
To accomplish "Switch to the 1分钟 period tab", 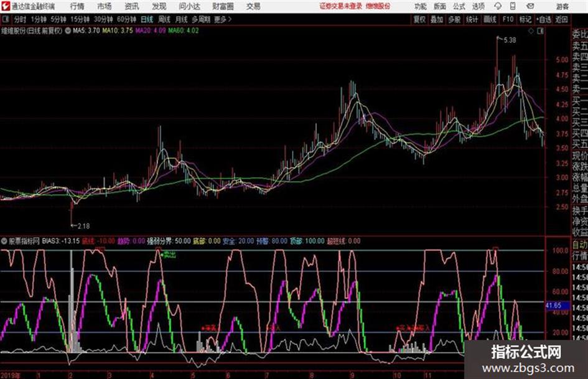I will click(x=39, y=19).
